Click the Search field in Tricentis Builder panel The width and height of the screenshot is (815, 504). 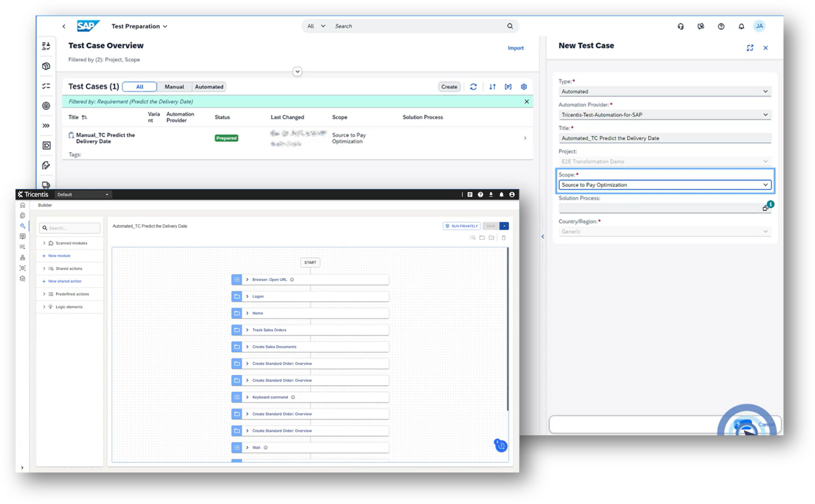point(70,228)
